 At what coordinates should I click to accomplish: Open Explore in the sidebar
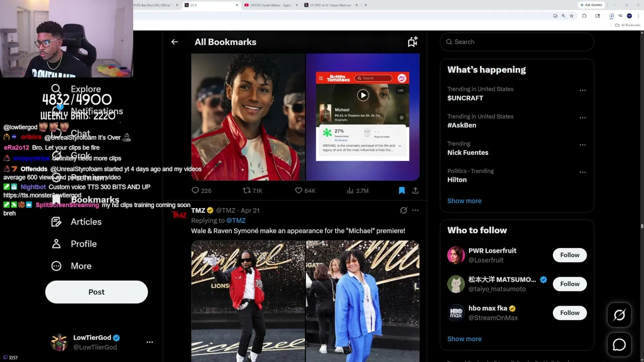(x=76, y=89)
